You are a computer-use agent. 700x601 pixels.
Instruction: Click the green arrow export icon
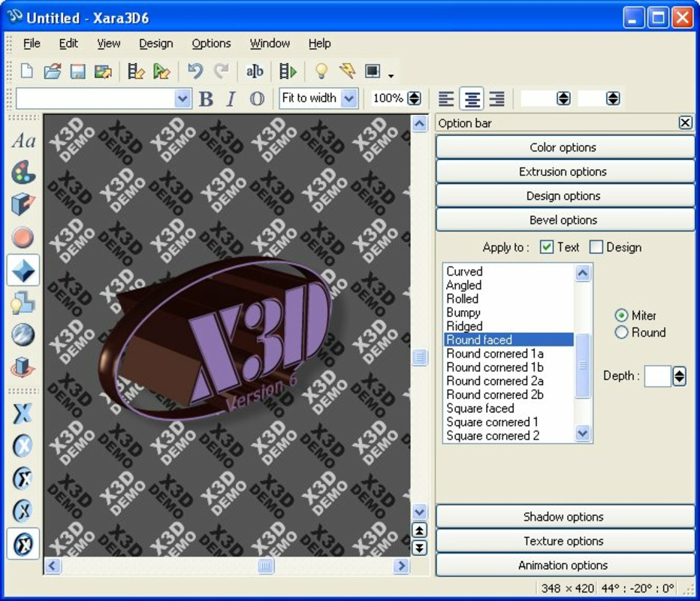[x=161, y=71]
